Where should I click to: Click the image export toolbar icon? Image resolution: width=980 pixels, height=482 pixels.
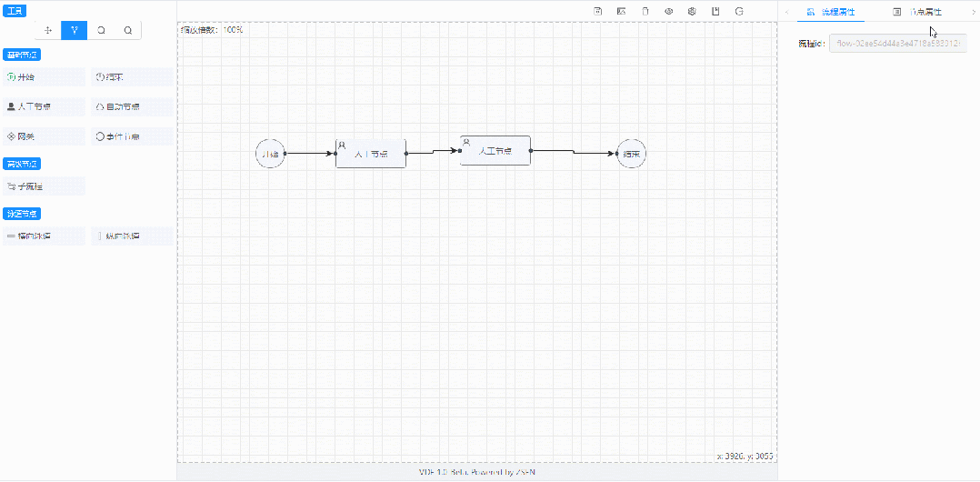621,11
